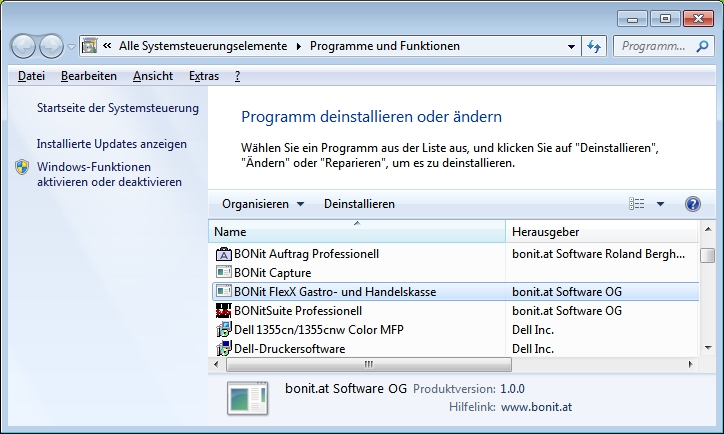Open the '?' help menu
Screen dimensions: 724x434
click(237, 76)
